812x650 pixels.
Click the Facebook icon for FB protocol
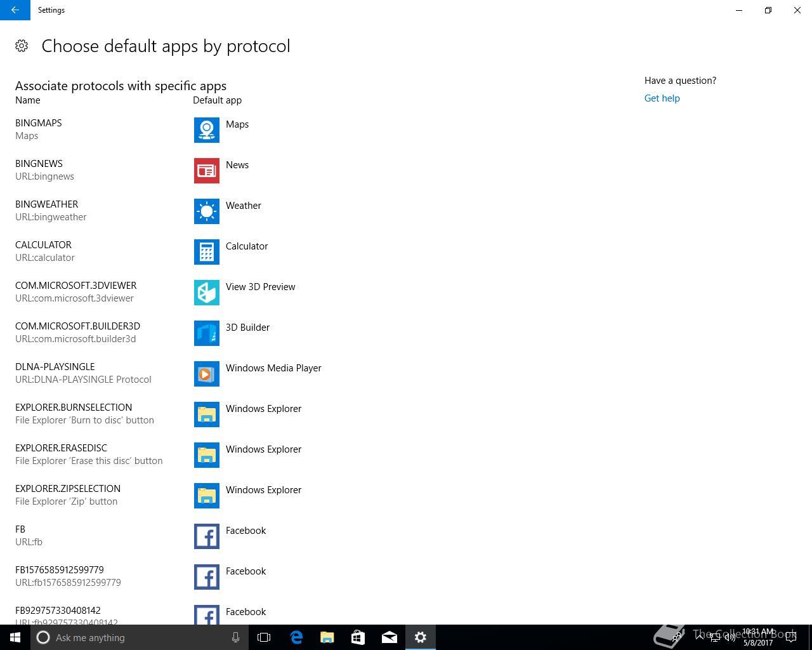coord(207,536)
